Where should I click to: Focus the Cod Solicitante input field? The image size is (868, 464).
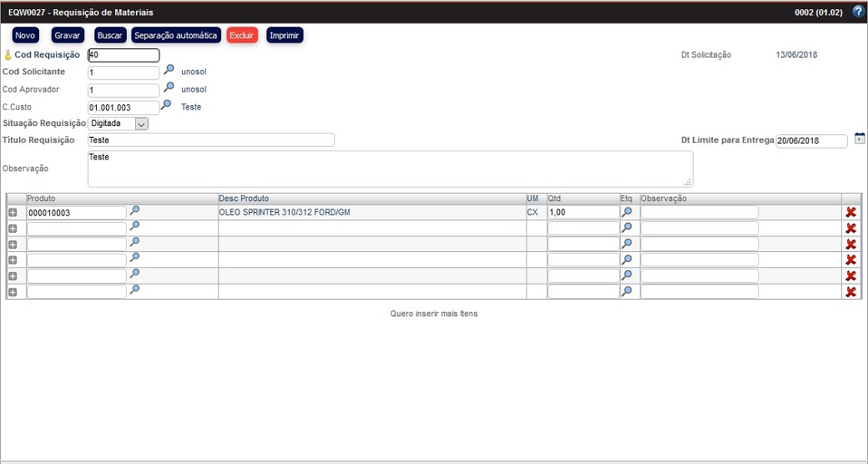click(x=124, y=73)
